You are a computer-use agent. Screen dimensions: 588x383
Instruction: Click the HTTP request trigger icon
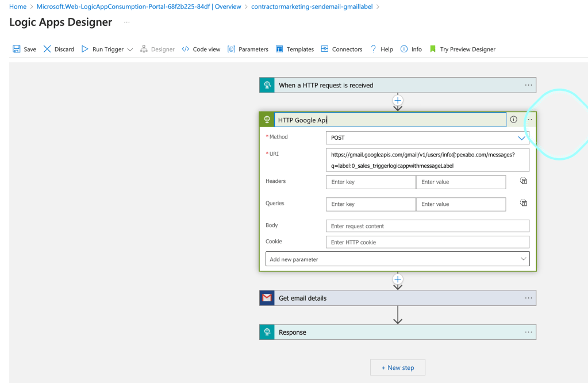point(267,85)
